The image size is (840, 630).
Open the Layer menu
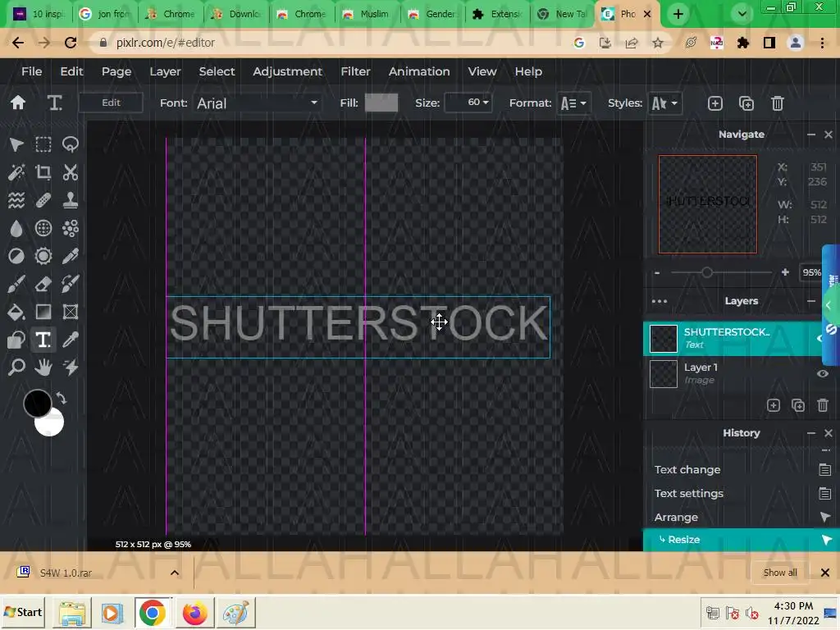point(165,71)
